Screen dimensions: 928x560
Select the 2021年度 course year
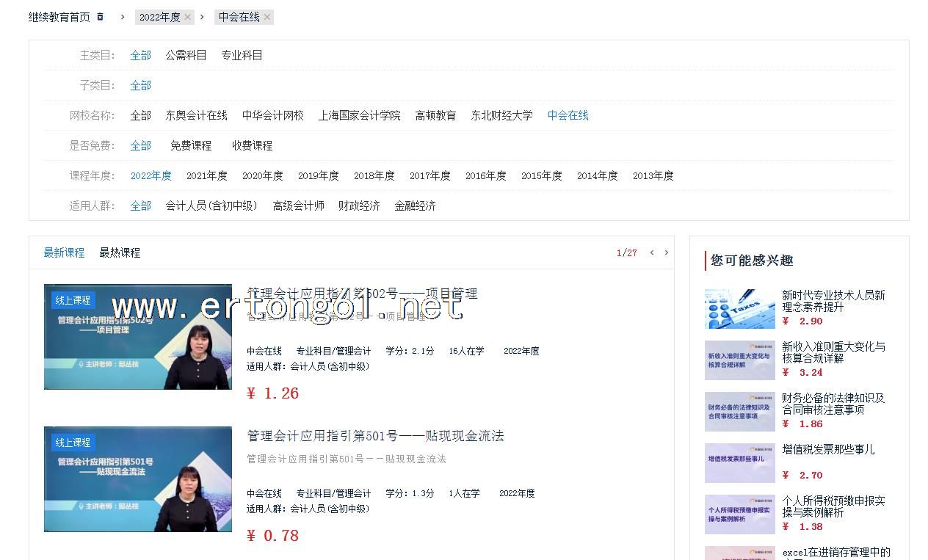pos(206,175)
